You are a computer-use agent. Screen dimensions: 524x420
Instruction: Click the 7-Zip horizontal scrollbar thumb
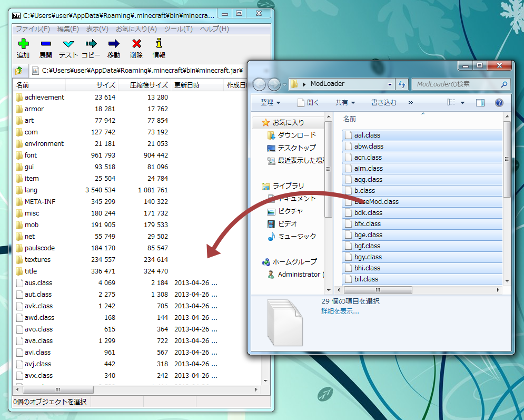pos(58,389)
